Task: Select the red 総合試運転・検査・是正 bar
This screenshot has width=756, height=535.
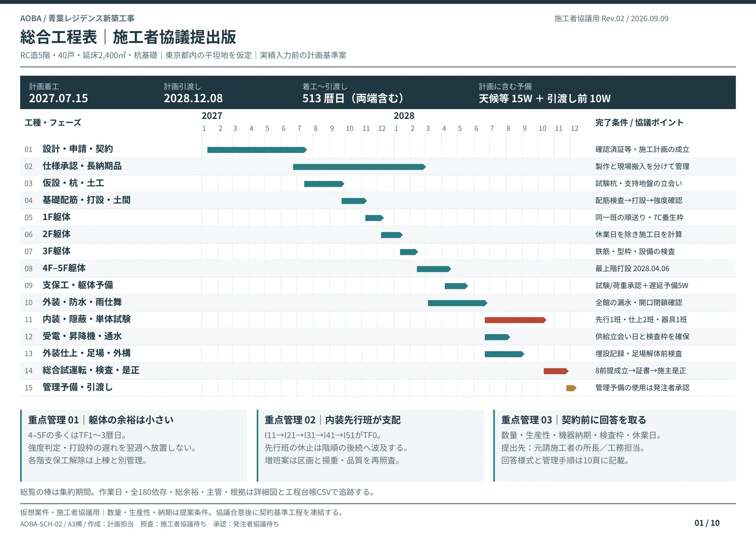Action: (x=556, y=371)
